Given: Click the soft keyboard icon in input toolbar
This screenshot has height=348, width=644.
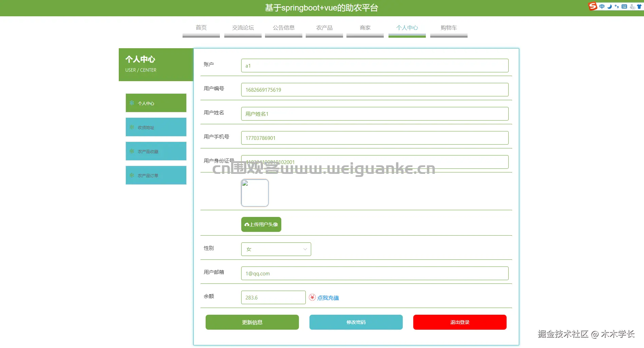Looking at the screenshot, I should pos(624,6).
